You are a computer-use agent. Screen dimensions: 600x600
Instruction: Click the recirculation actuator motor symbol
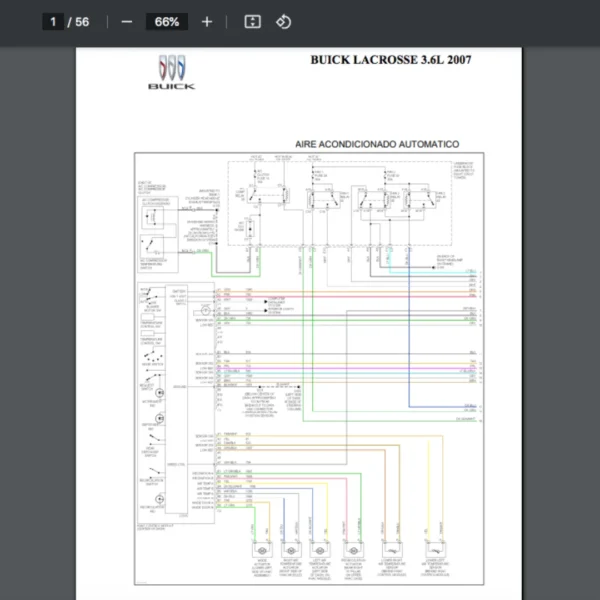353,552
